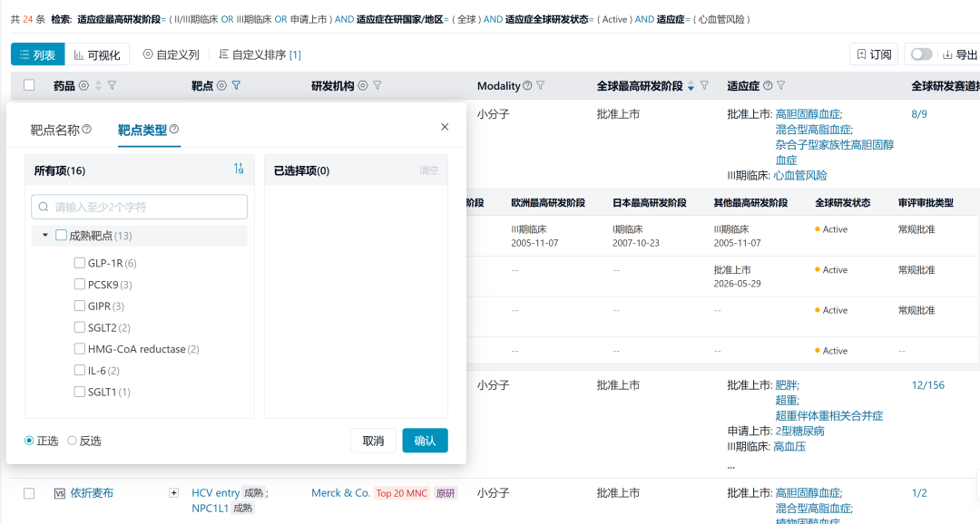Image resolution: width=980 pixels, height=524 pixels.
Task: Click the sort-order icon in 所有项 panel
Action: 239,169
